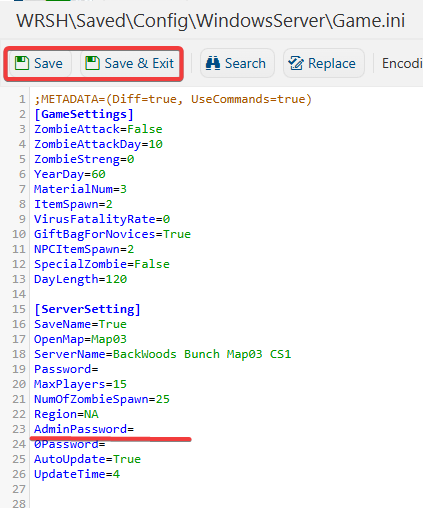Place cursor after AdminPassword= on line 23
This screenshot has width=423, height=508.
[x=135, y=429]
